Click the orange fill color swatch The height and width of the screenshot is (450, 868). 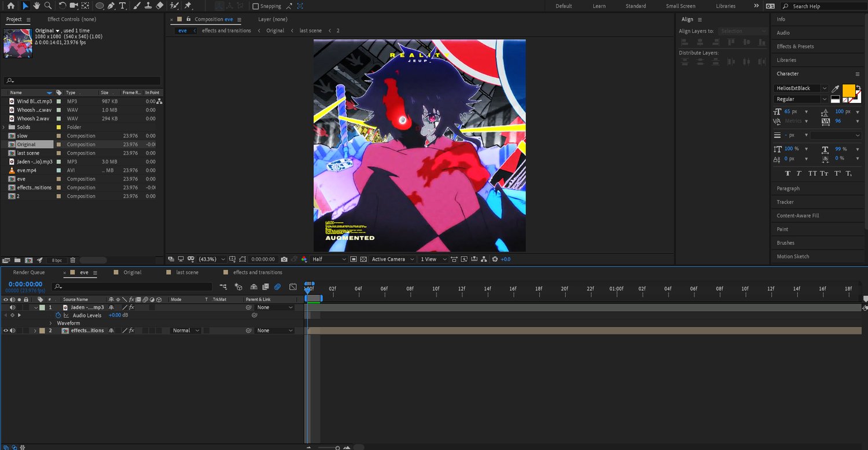coord(848,90)
